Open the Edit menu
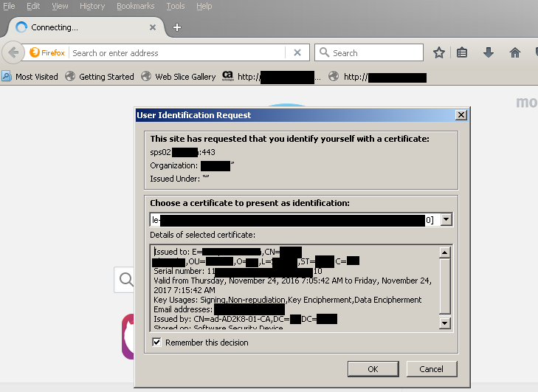Image resolution: width=538 pixels, height=392 pixels. (x=33, y=6)
